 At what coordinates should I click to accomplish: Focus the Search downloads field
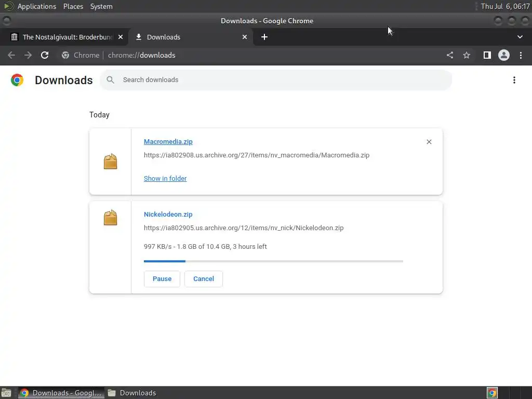pyautogui.click(x=276, y=79)
